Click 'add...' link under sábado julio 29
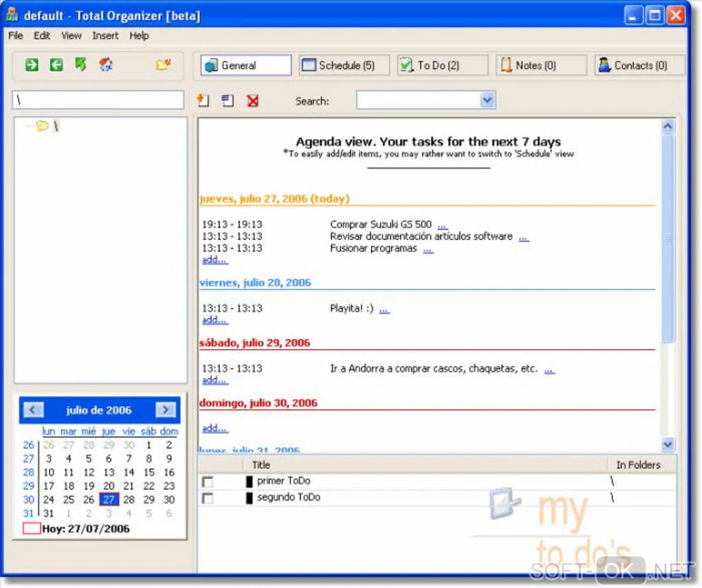702x588 pixels. point(215,380)
